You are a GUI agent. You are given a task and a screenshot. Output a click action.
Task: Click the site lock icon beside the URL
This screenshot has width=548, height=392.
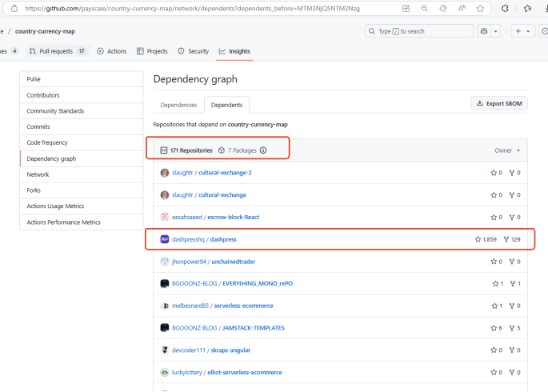coord(14,8)
